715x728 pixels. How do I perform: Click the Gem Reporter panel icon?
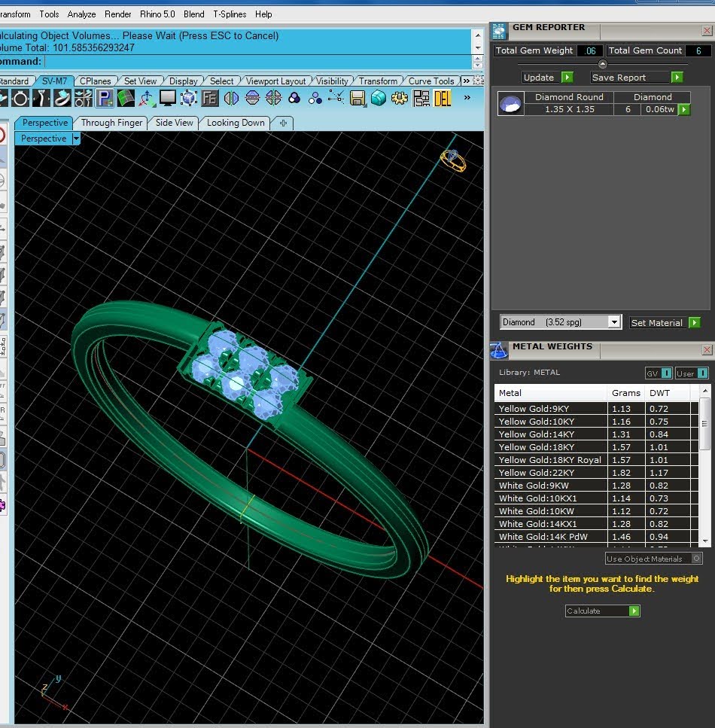[x=499, y=32]
